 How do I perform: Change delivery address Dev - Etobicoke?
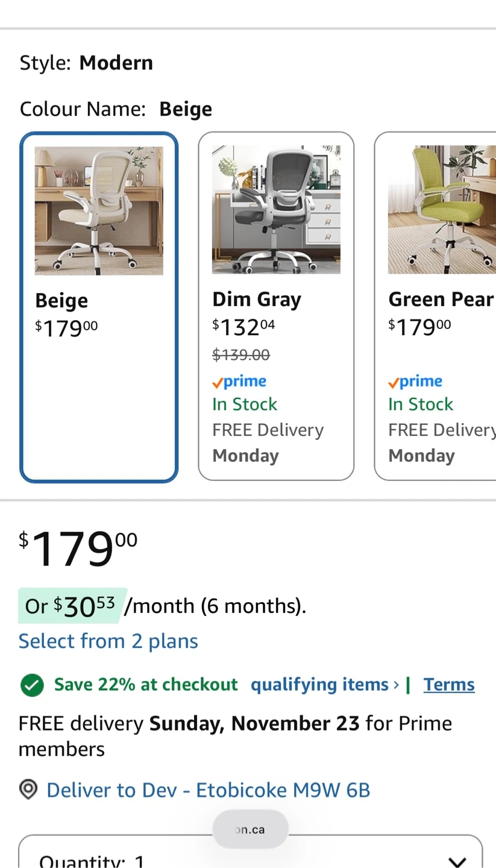tap(208, 790)
